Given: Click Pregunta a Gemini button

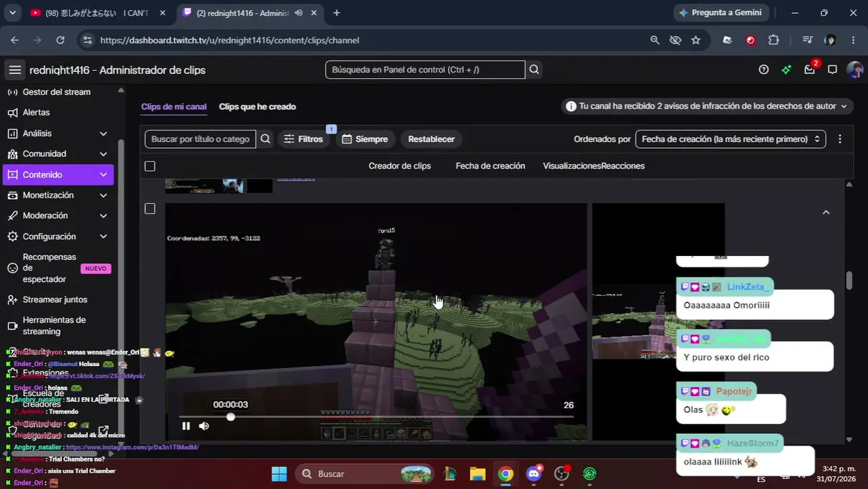Looking at the screenshot, I should pyautogui.click(x=720, y=13).
